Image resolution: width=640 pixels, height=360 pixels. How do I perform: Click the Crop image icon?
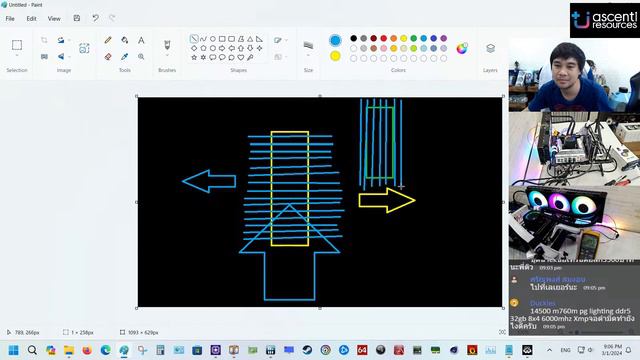click(44, 40)
